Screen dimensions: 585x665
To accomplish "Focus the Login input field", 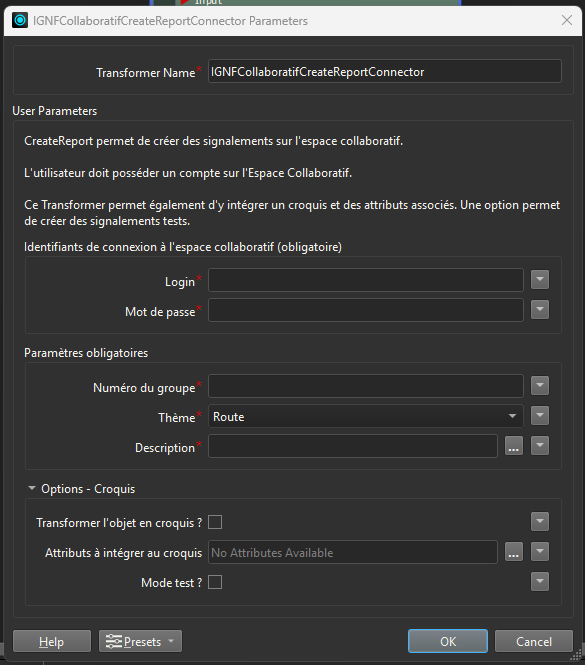I will (366, 280).
